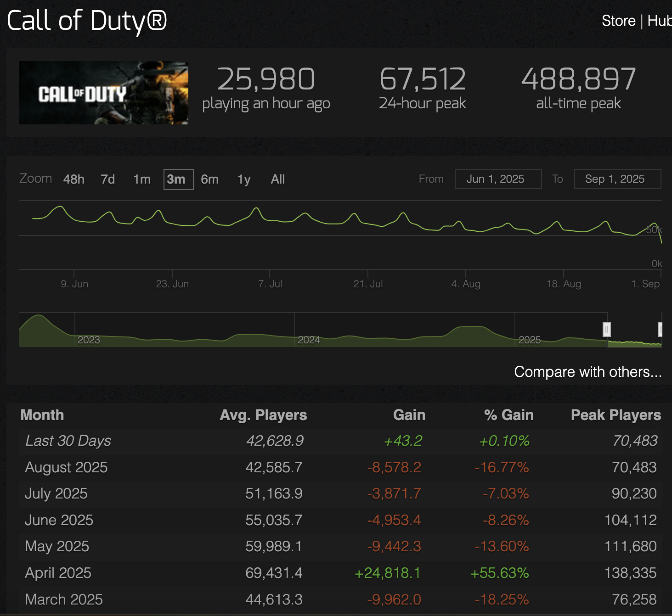Click the 7. Jul axis label

click(x=270, y=284)
